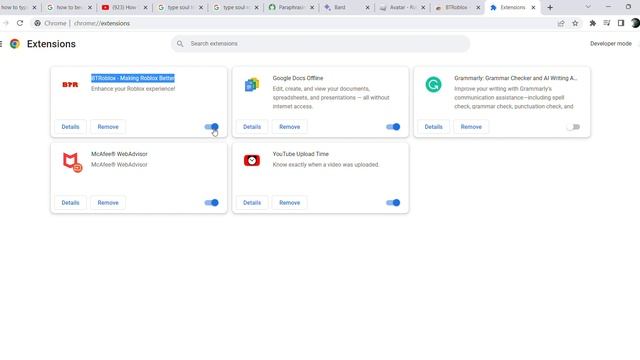This screenshot has height=360, width=640.
Task: Click the Chrome site info icon in address bar
Action: tap(38, 23)
